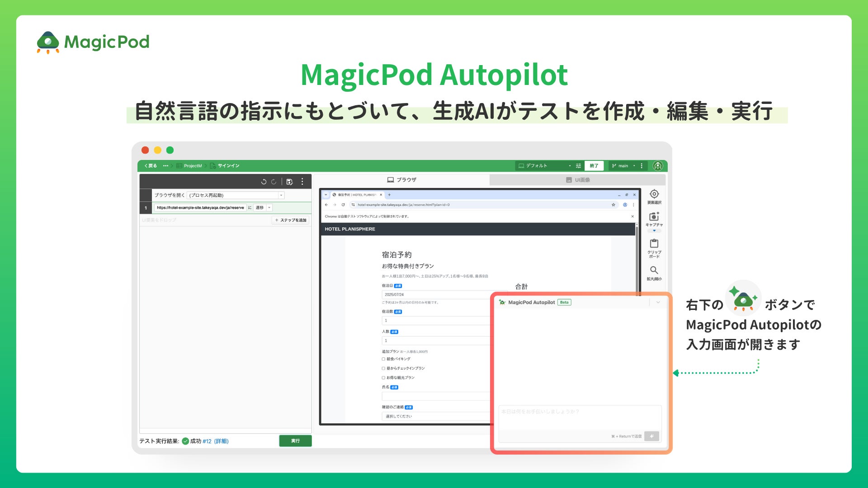Tick the お得な観光プラン checkbox

[x=383, y=378]
